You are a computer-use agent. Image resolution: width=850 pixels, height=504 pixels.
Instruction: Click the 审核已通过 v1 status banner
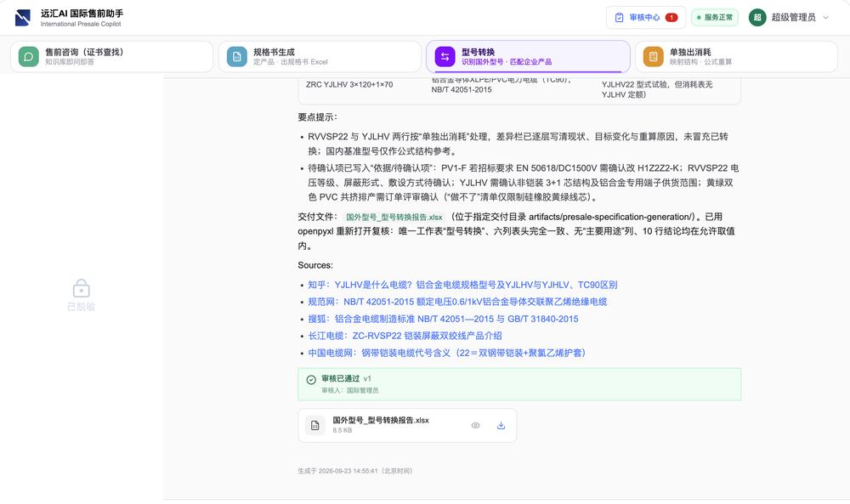tap(519, 384)
